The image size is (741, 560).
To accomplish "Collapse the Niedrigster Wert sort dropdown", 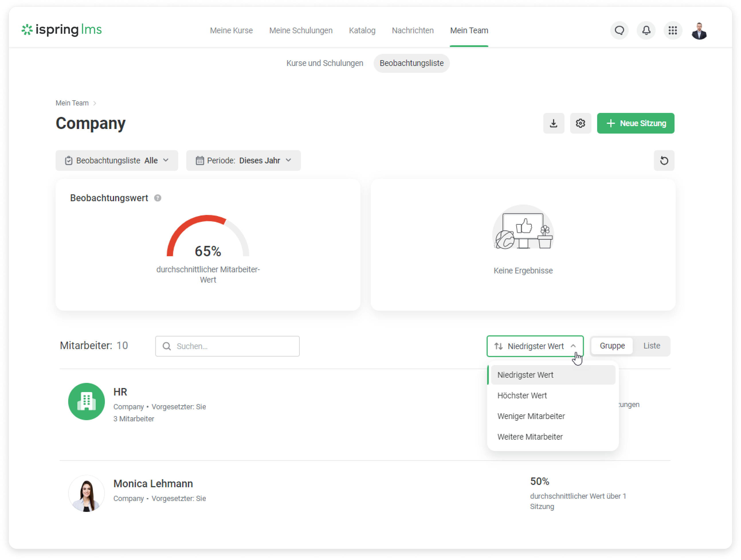I will pyautogui.click(x=535, y=346).
